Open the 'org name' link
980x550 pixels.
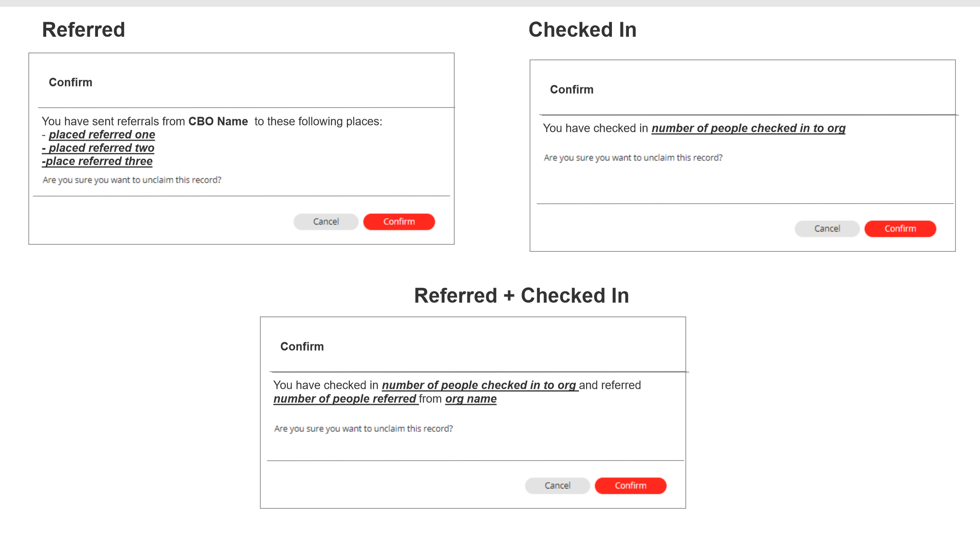click(471, 399)
